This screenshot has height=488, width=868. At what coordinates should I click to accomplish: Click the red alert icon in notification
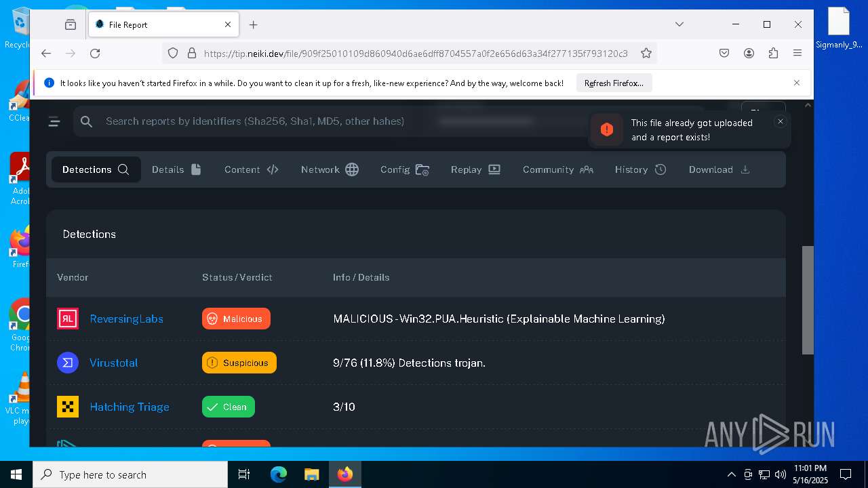(607, 129)
